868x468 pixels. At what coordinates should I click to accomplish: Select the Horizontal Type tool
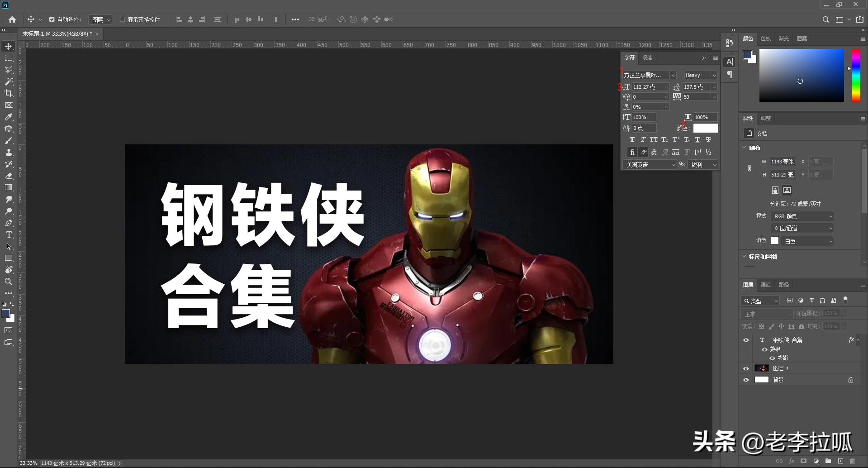8,234
